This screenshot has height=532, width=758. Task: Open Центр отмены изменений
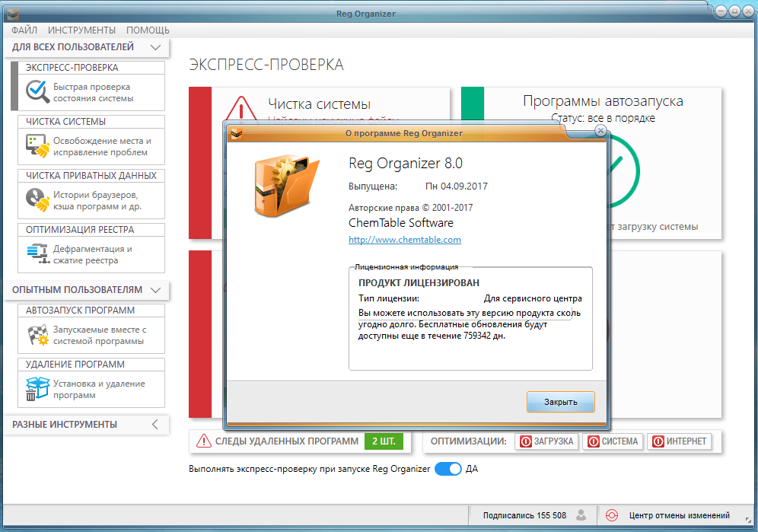click(679, 515)
